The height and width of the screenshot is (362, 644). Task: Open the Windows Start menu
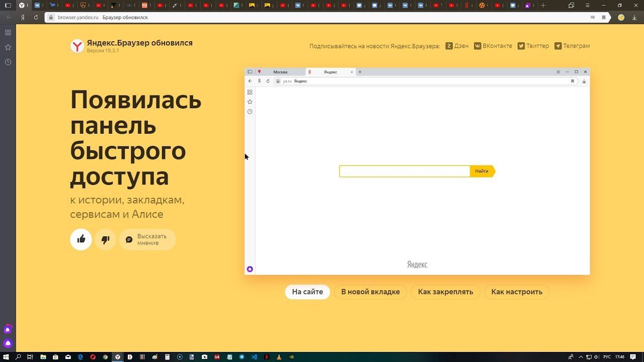pos(6,357)
